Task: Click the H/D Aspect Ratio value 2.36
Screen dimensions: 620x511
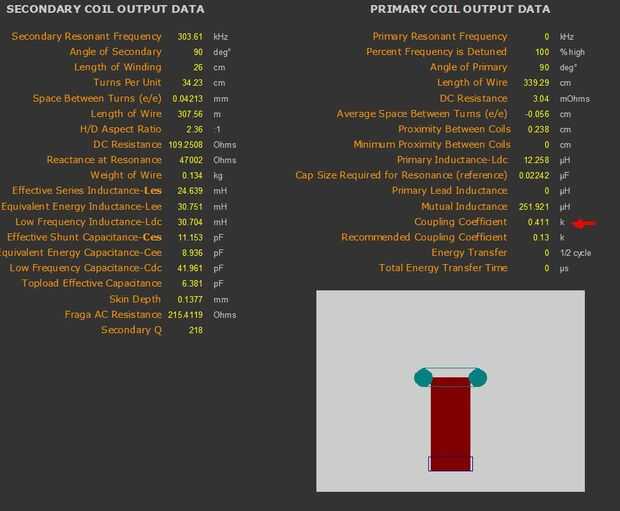Action: tap(195, 129)
